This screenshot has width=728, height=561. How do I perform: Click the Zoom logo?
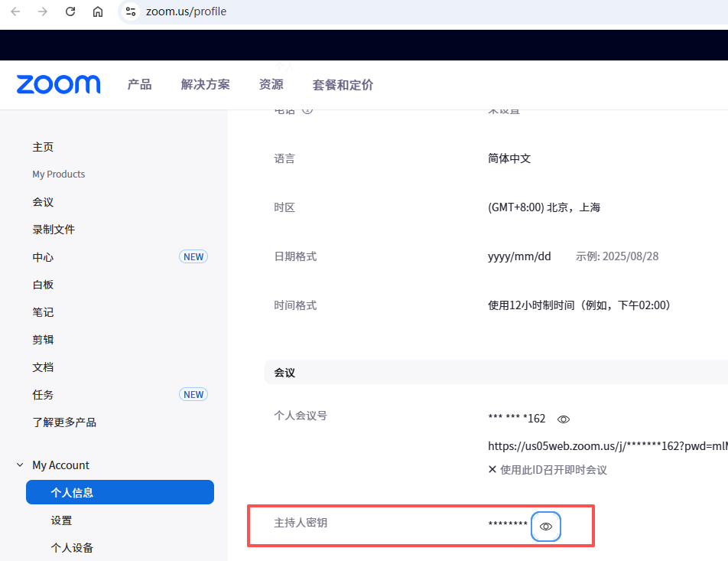pos(58,85)
